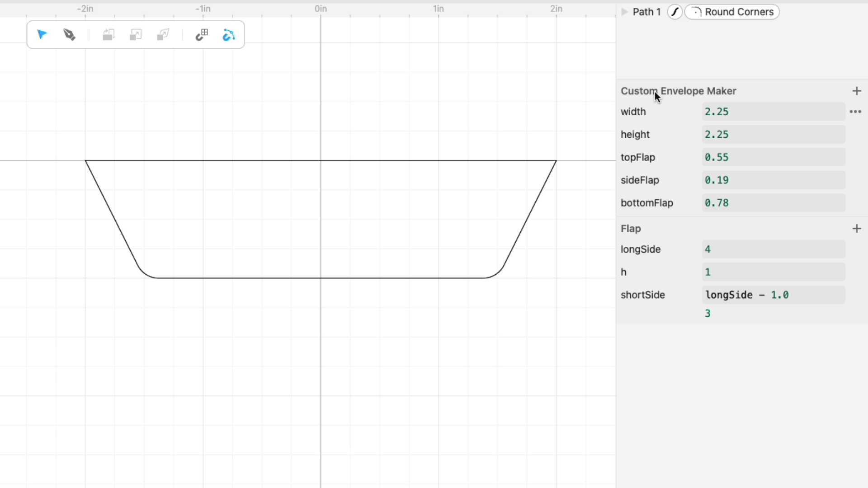Click the bottomFlap parameter label
Viewport: 868px width, 488px height.
point(646,203)
